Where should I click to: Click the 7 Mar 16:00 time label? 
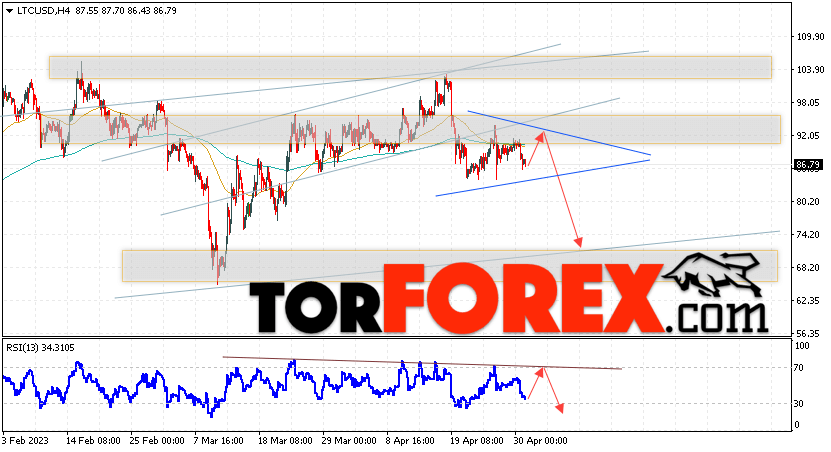tap(219, 441)
